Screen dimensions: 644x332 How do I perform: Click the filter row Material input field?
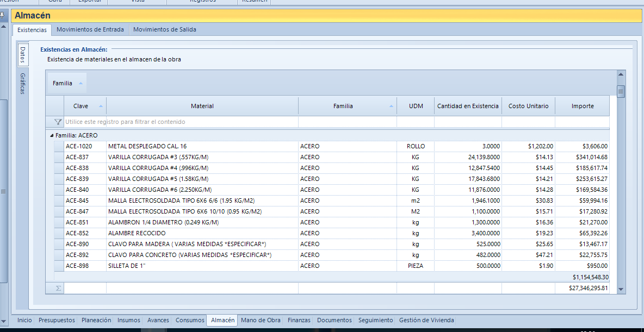point(202,122)
